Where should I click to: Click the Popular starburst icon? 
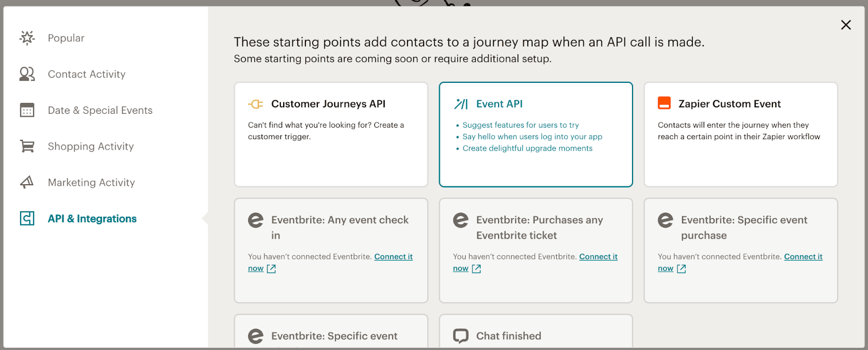pyautogui.click(x=27, y=38)
